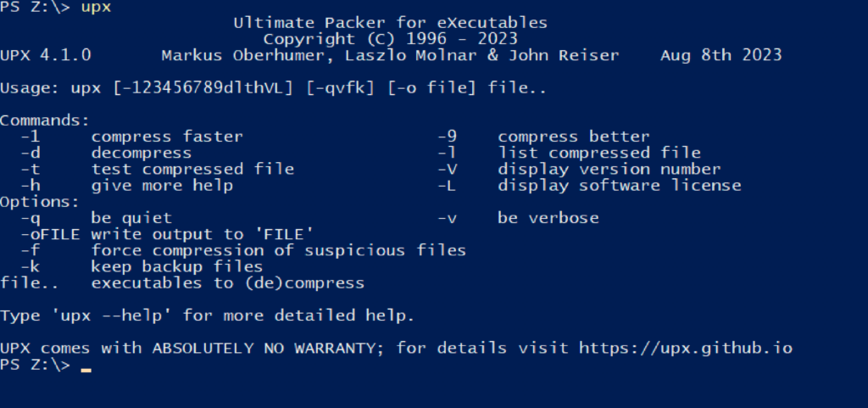Click 'list compressed file' text

pyautogui.click(x=599, y=153)
